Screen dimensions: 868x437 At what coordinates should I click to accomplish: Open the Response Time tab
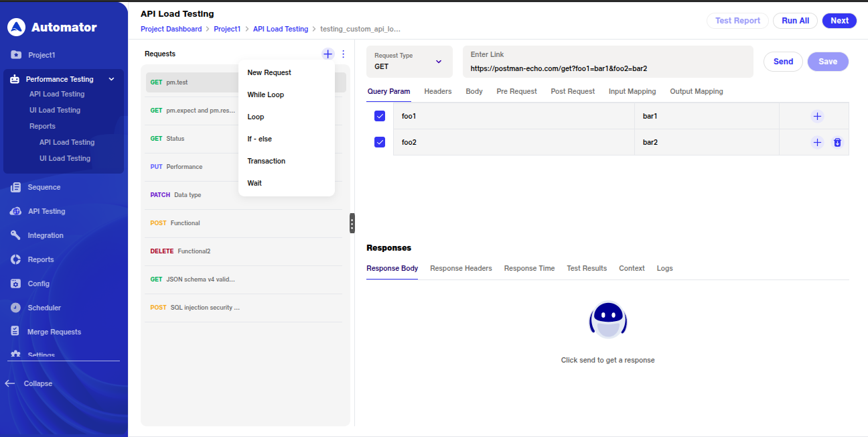pyautogui.click(x=529, y=268)
